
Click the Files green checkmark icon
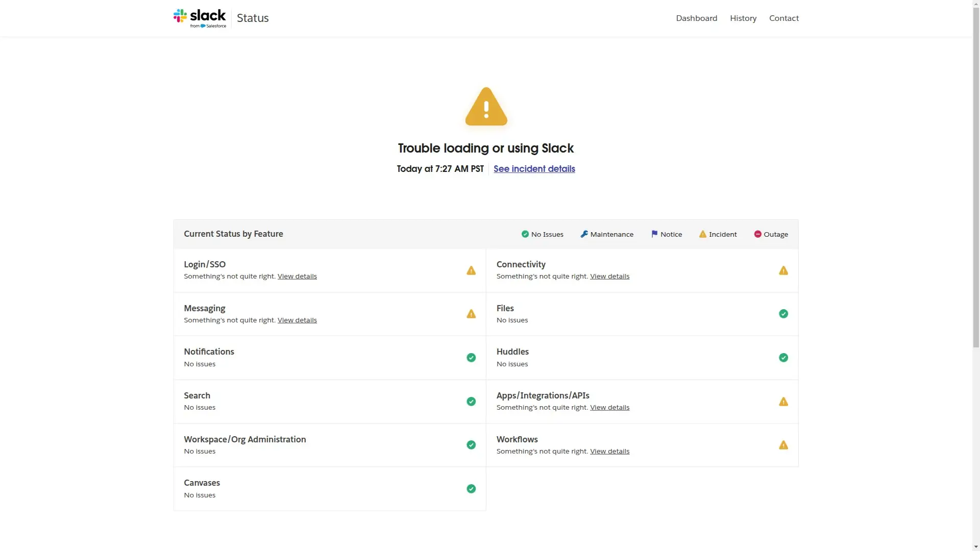pos(783,314)
